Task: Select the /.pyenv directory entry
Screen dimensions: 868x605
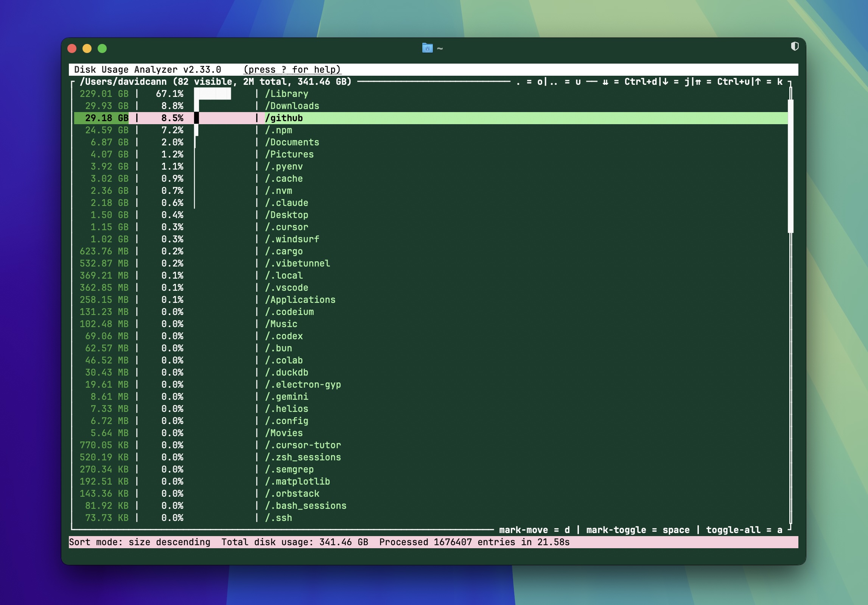Action: (x=284, y=167)
